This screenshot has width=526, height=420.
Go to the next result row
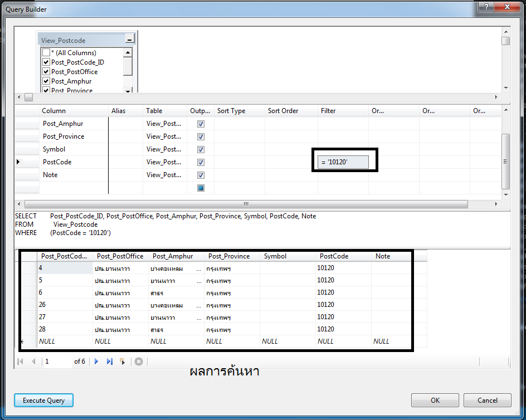tap(96, 362)
